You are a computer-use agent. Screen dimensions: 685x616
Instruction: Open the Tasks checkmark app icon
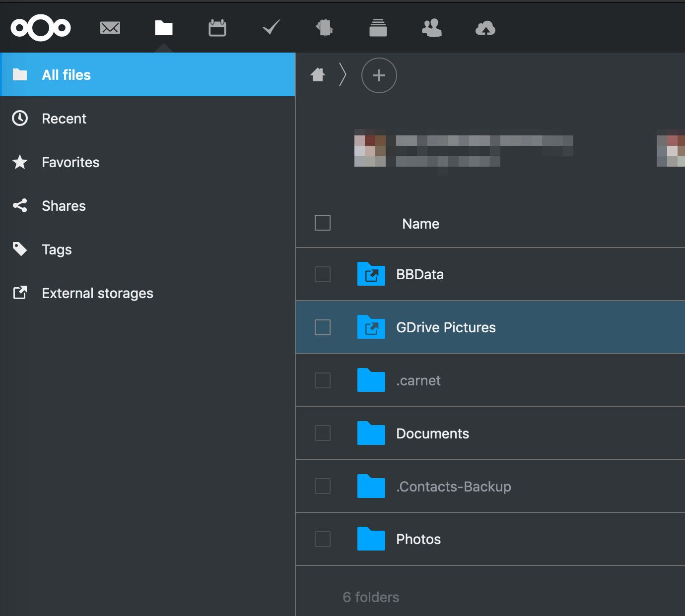point(271,28)
